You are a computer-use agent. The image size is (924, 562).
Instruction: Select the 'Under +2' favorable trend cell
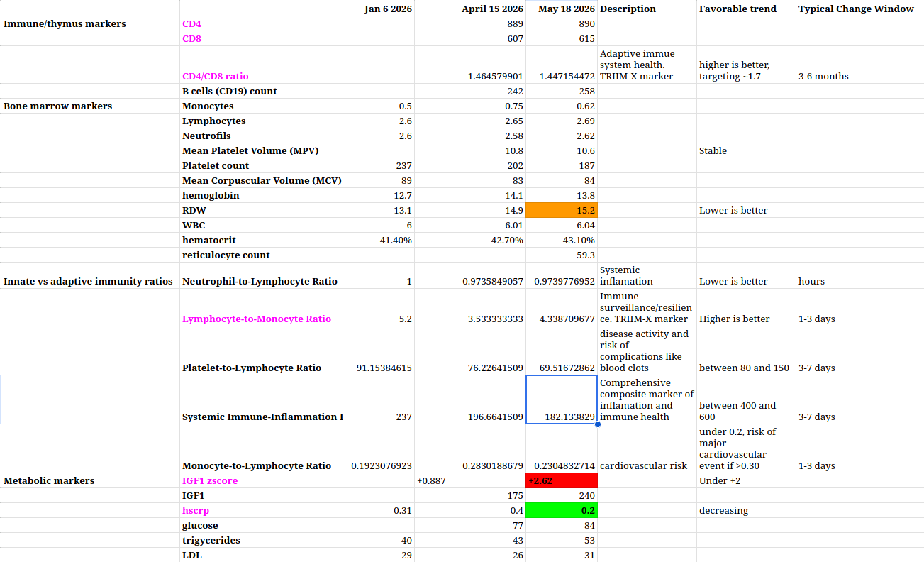(746, 480)
